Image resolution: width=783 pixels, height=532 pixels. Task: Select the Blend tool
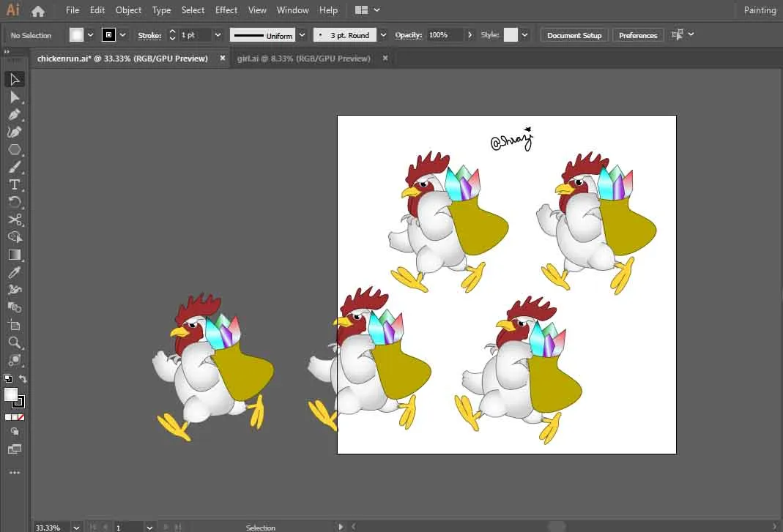pyautogui.click(x=15, y=307)
